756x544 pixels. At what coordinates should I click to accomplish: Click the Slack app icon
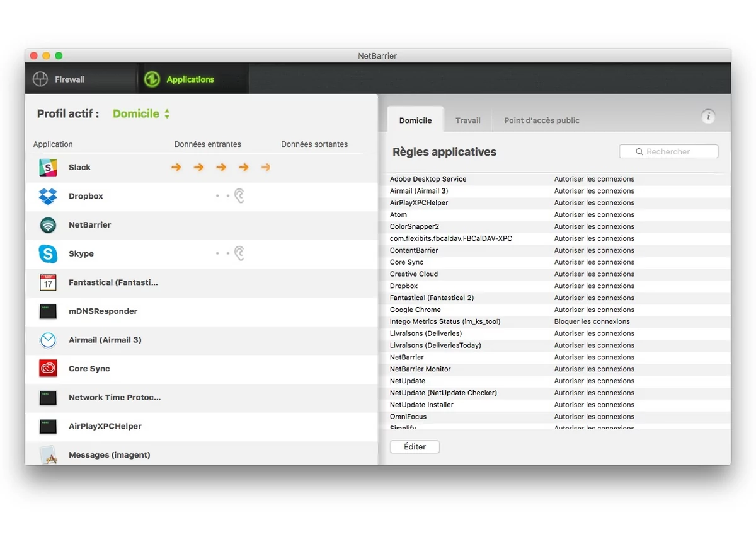(48, 167)
